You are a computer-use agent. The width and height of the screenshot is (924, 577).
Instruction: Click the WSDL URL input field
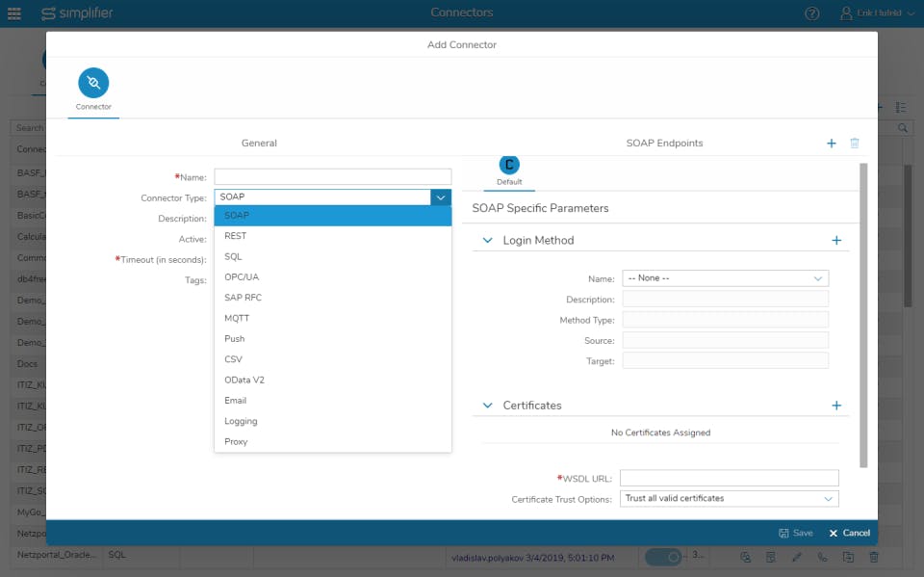click(729, 478)
